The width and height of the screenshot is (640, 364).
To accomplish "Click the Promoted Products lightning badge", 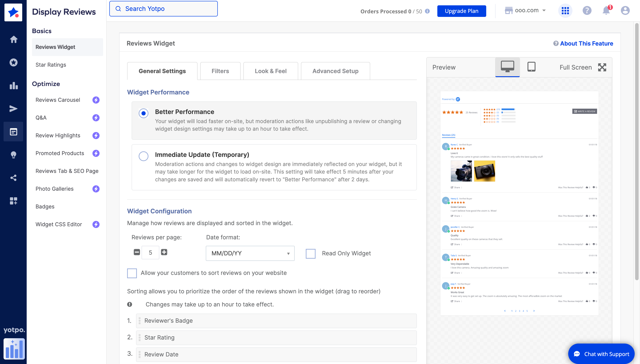I will point(96,153).
